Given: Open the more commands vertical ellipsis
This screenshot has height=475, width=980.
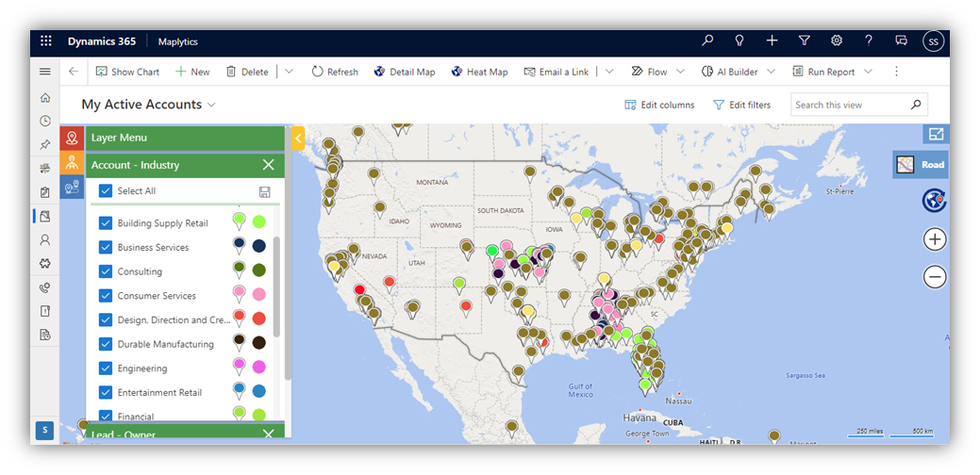Looking at the screenshot, I should pyautogui.click(x=896, y=72).
